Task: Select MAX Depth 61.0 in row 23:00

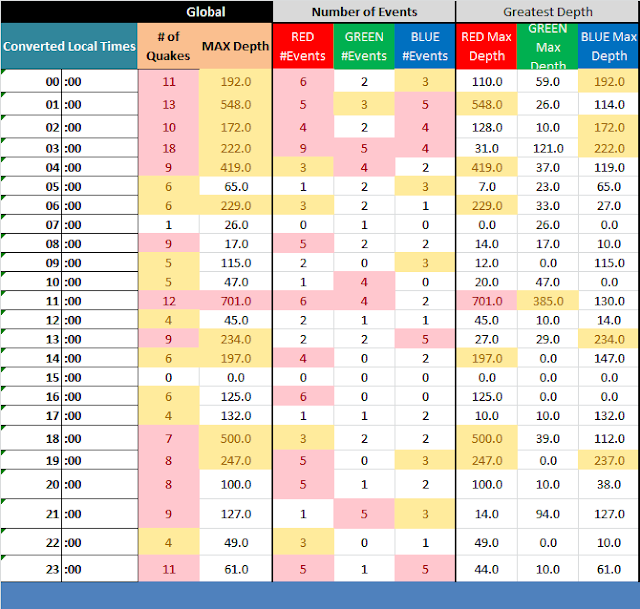Action: pyautogui.click(x=236, y=569)
